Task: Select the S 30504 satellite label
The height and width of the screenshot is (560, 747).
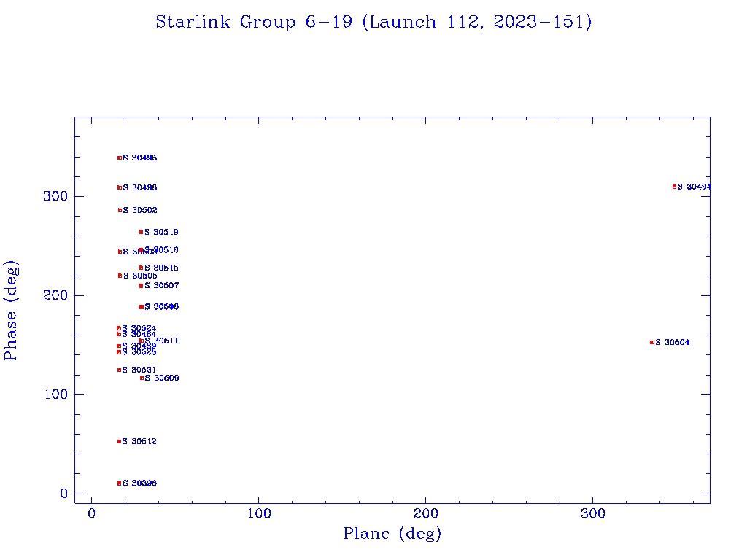Action: point(672,343)
